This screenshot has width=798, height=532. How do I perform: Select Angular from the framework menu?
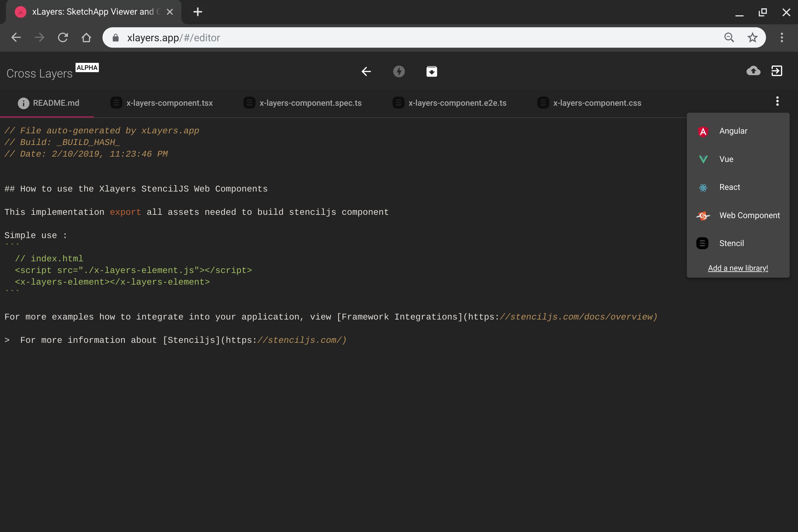coord(738,131)
